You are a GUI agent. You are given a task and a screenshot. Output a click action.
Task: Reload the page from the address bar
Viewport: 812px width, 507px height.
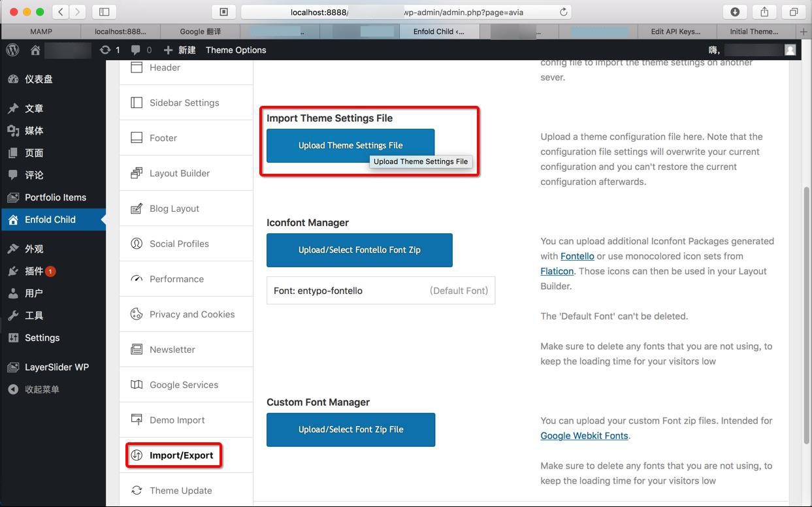point(563,12)
